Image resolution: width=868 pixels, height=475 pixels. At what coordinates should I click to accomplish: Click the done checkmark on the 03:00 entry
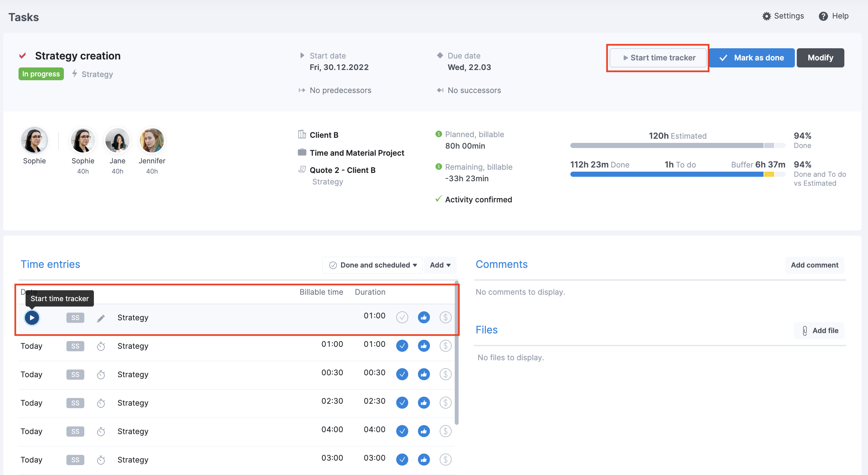(402, 459)
